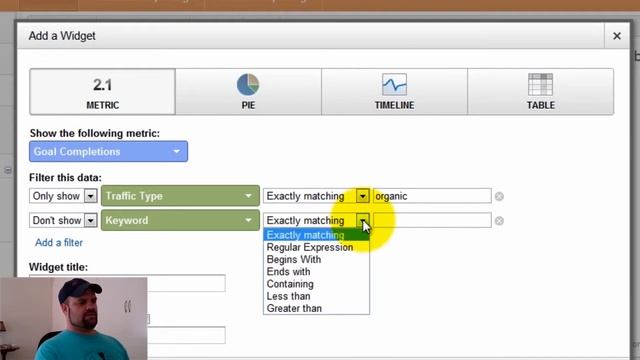Choose Ends with option
640x360 pixels.
[x=316, y=272]
